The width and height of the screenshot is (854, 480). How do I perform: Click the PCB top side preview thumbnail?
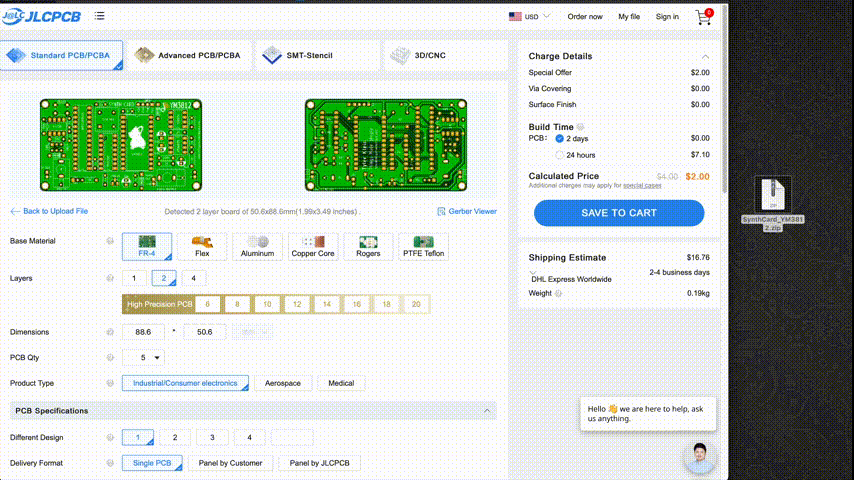coord(121,145)
